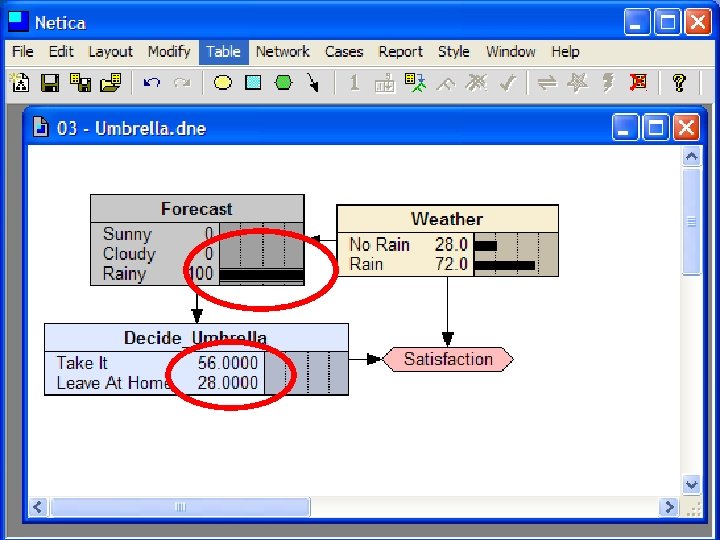Open the Table menu
The image size is (720, 540).
(224, 51)
